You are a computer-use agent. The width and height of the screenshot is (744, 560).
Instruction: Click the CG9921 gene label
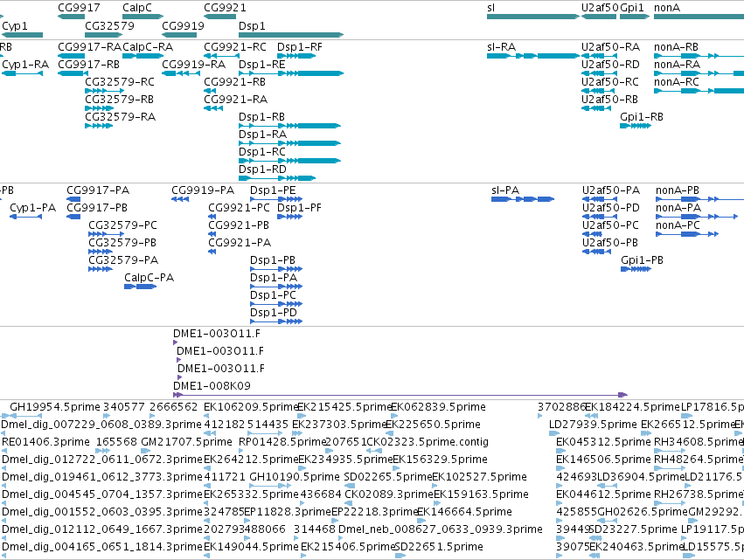[225, 8]
